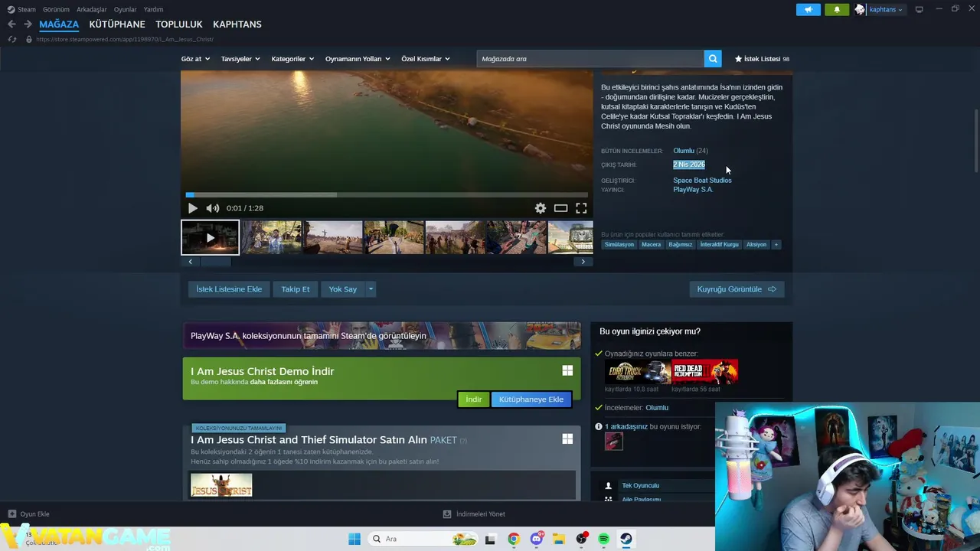Open Discord from the taskbar
This screenshot has width=980, height=551.
point(537,539)
